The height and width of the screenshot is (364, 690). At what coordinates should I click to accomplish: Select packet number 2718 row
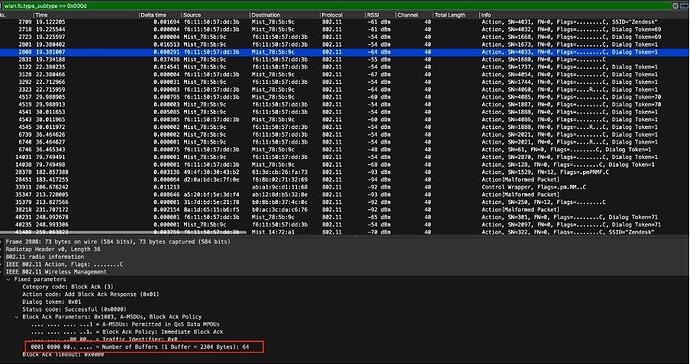345,29
